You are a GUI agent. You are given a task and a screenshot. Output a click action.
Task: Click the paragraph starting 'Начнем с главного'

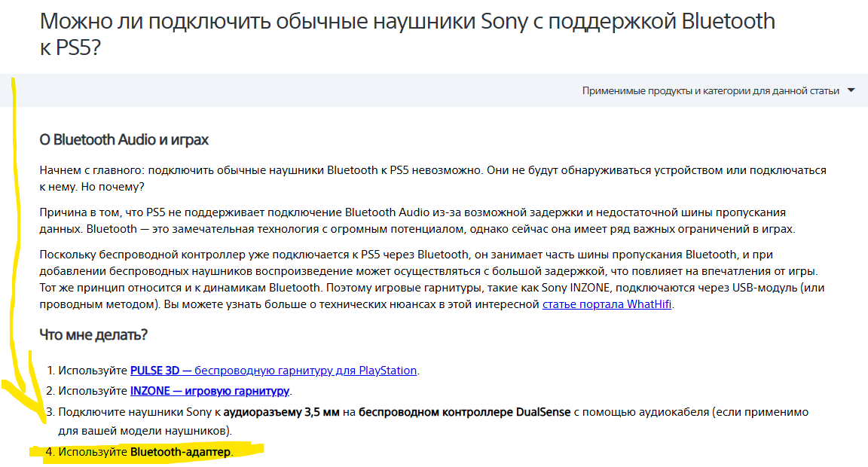433,179
